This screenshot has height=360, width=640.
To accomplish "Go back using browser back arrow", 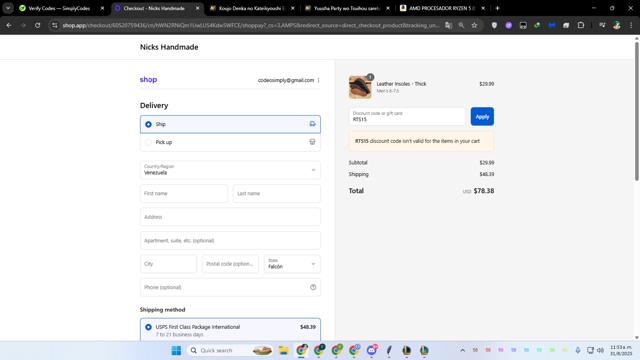I will coord(9,25).
